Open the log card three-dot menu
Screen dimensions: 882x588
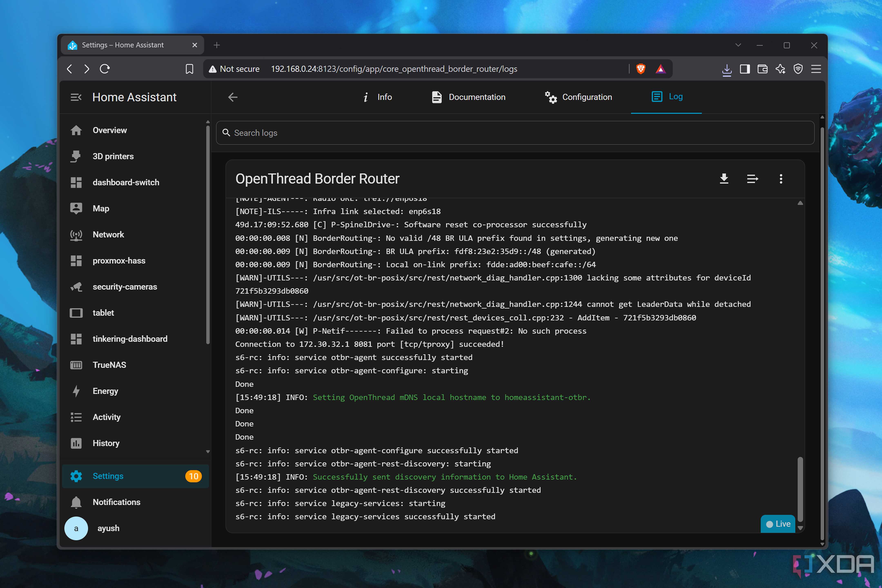tap(781, 179)
